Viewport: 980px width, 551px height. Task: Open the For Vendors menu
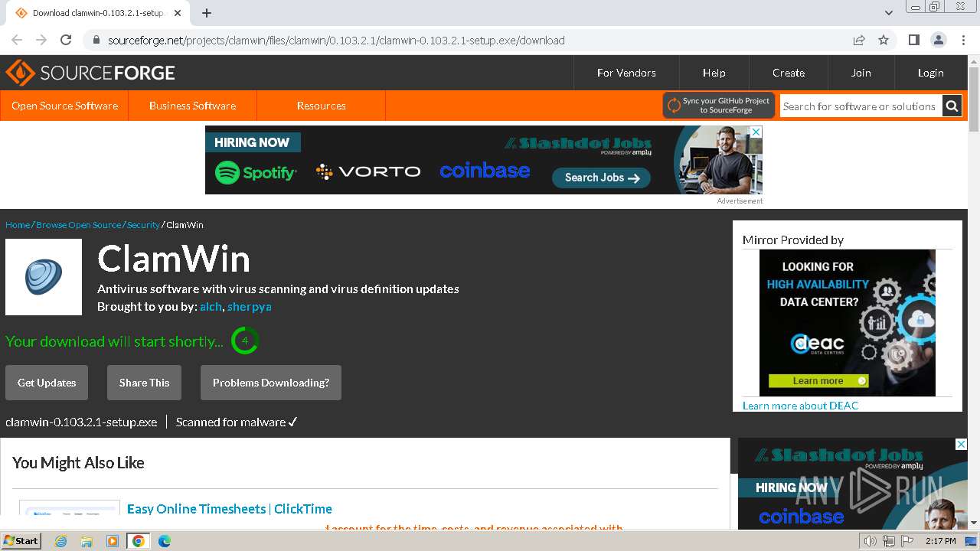tap(626, 73)
